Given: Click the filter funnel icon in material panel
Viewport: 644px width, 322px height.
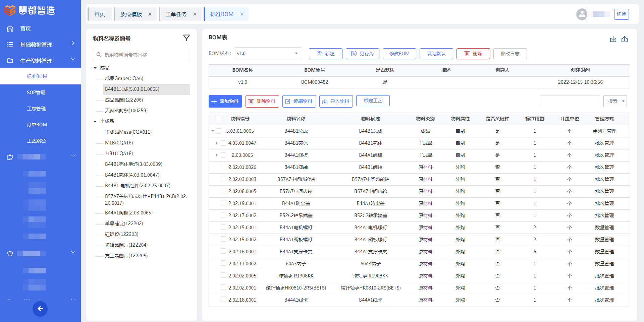Looking at the screenshot, I should pyautogui.click(x=186, y=38).
